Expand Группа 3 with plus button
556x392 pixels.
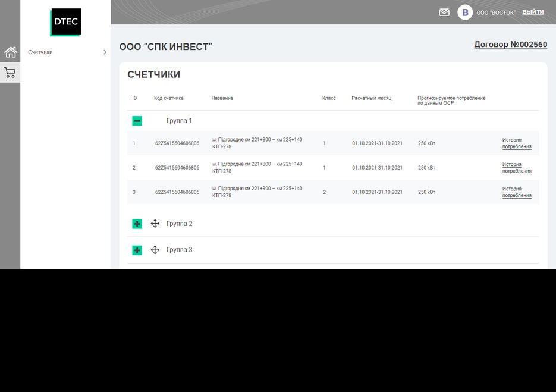(137, 250)
